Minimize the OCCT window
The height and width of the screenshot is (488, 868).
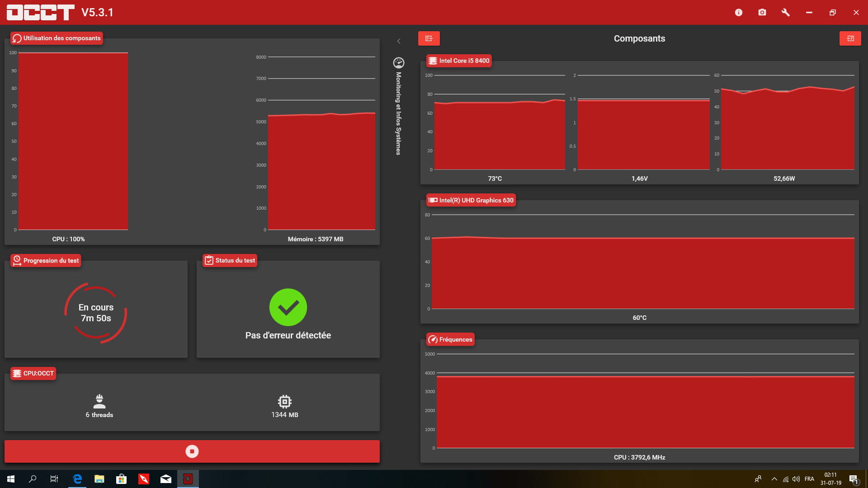point(809,13)
